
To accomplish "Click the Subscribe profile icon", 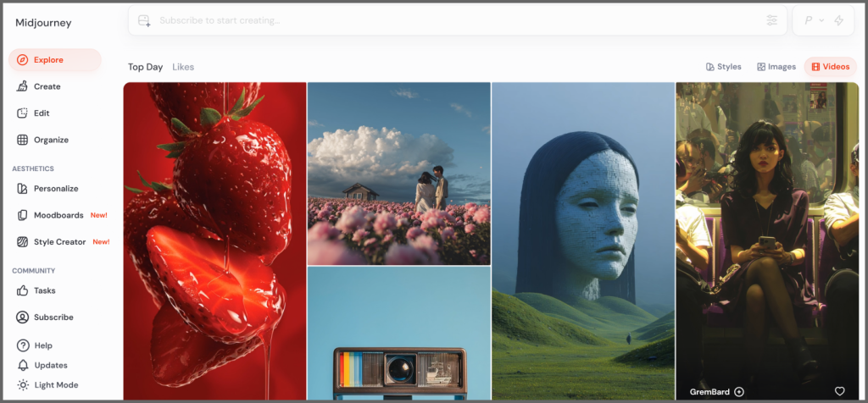I will pos(22,317).
